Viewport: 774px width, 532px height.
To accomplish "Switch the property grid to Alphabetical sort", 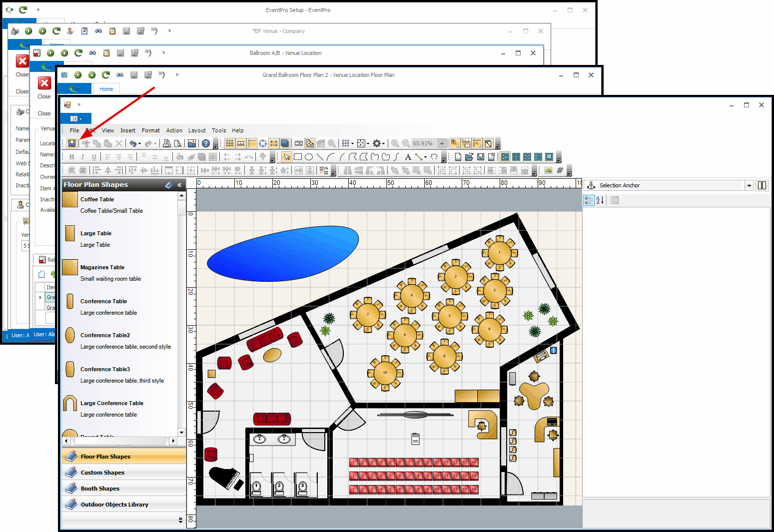I will coord(600,200).
